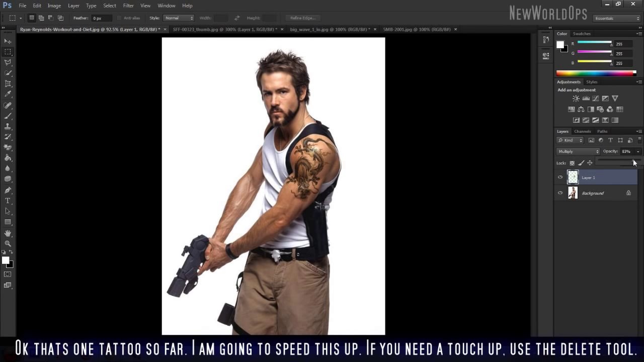Click the foreground color swatch in Color panel
Screen dimensions: 644x362
point(560,44)
